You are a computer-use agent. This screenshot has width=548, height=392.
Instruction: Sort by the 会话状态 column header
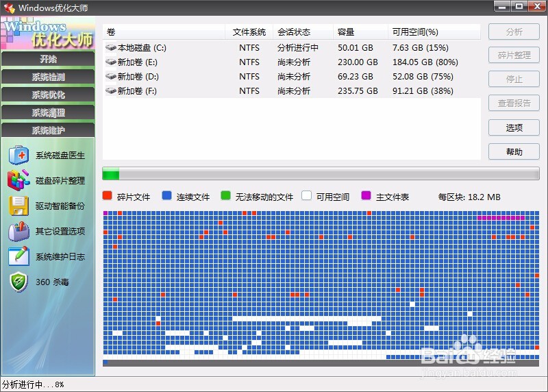(303, 32)
